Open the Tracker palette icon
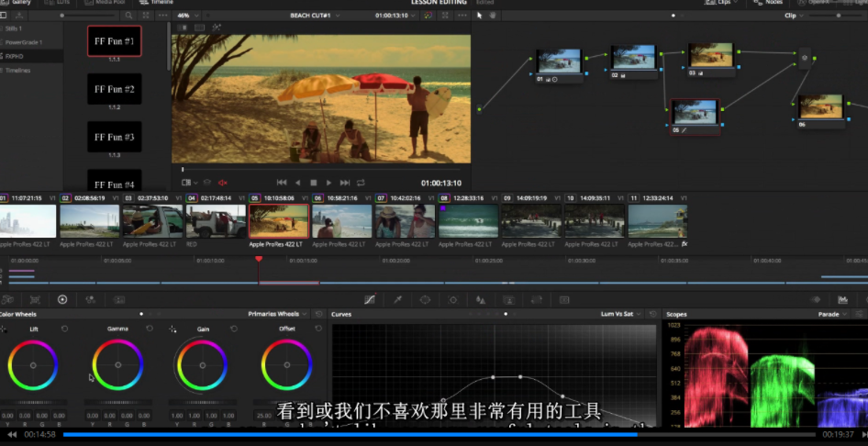868x446 pixels. (453, 299)
